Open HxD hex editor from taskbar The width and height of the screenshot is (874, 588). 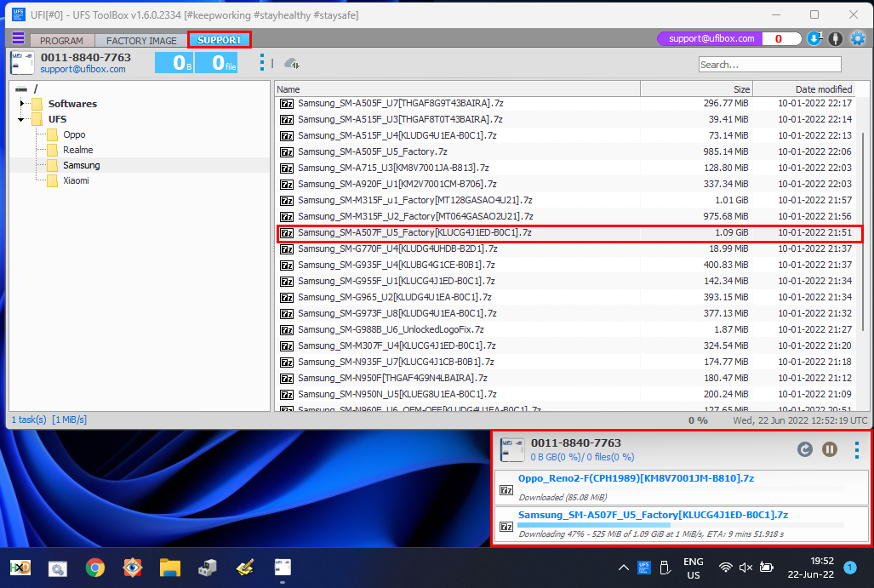click(20, 568)
